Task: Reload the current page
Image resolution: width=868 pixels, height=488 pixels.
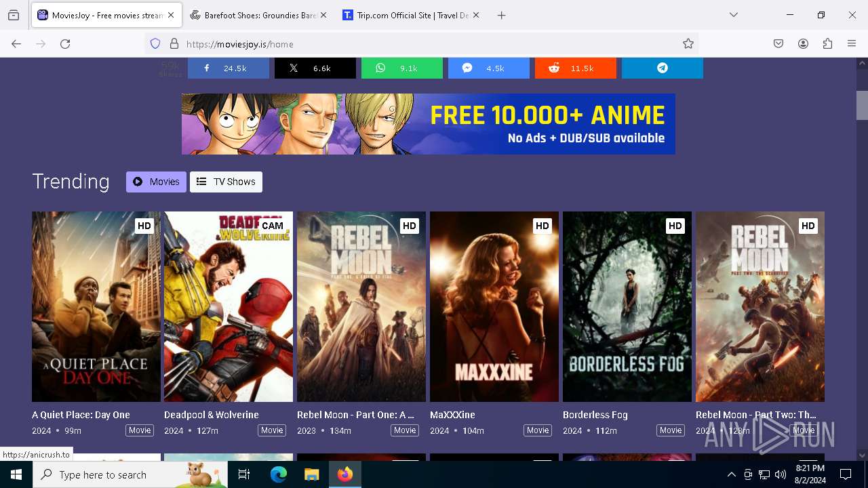Action: 65,44
